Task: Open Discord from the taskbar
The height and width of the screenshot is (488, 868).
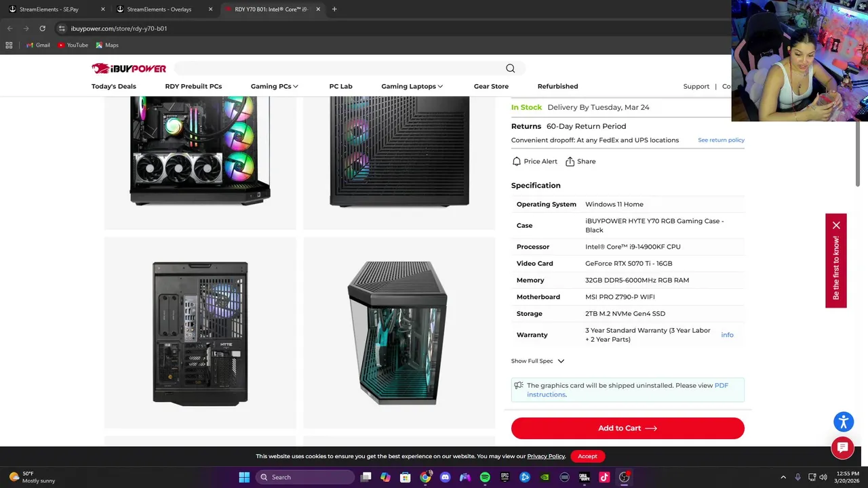Action: point(445,477)
